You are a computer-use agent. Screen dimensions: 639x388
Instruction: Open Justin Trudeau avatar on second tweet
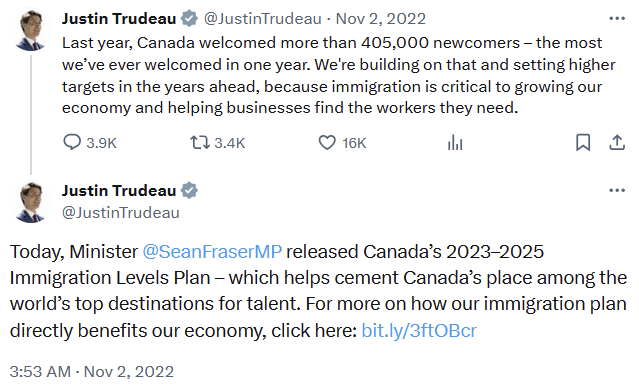(30, 203)
